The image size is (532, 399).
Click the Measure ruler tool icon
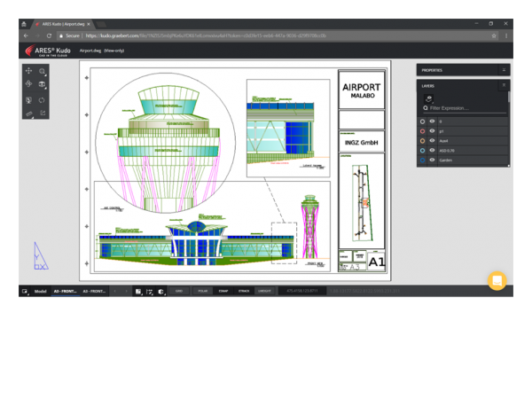[x=28, y=113]
